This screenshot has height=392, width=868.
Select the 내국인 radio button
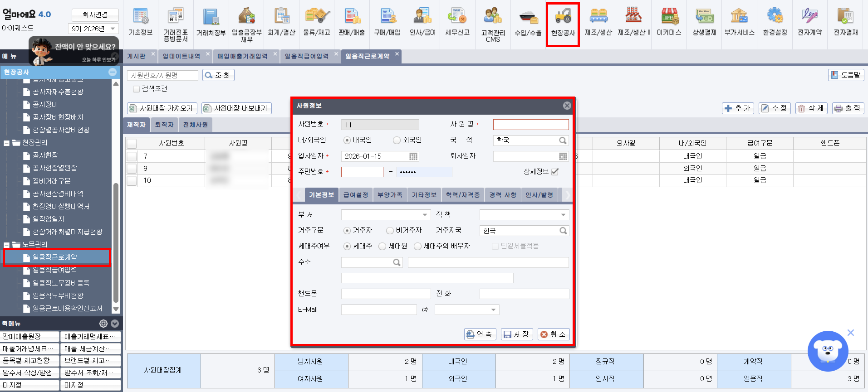(x=347, y=140)
